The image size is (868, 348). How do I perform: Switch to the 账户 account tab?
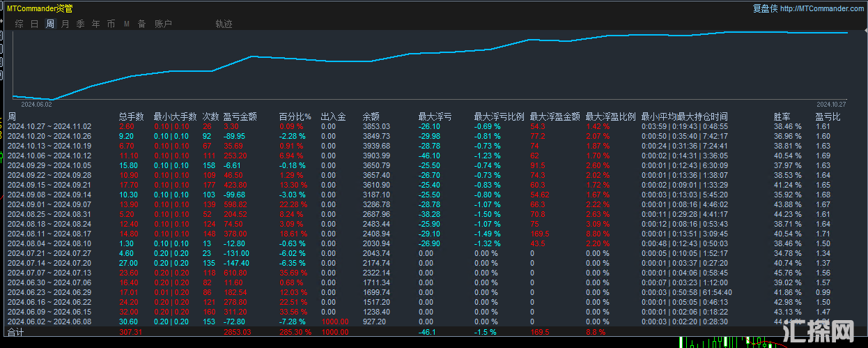pyautogui.click(x=163, y=24)
